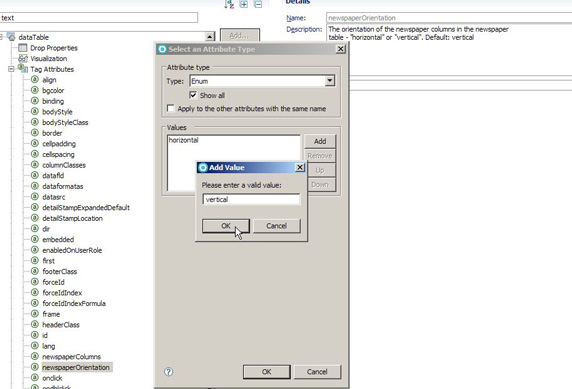Click the dataTable node icon
This screenshot has height=389, width=572.
[x=12, y=37]
